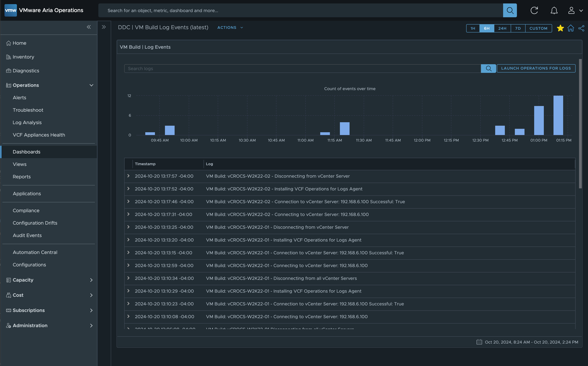Select the 7D time range
Viewport: 588px width, 366px height.
[x=518, y=28]
